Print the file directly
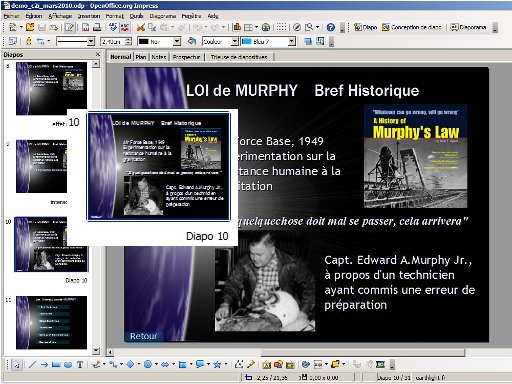 coord(97,27)
